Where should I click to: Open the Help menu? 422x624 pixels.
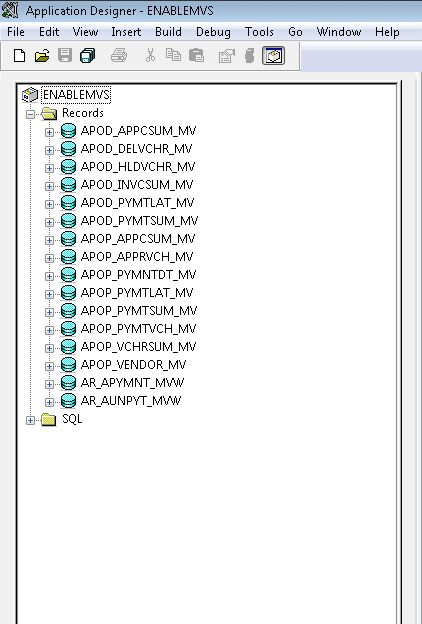(x=387, y=32)
